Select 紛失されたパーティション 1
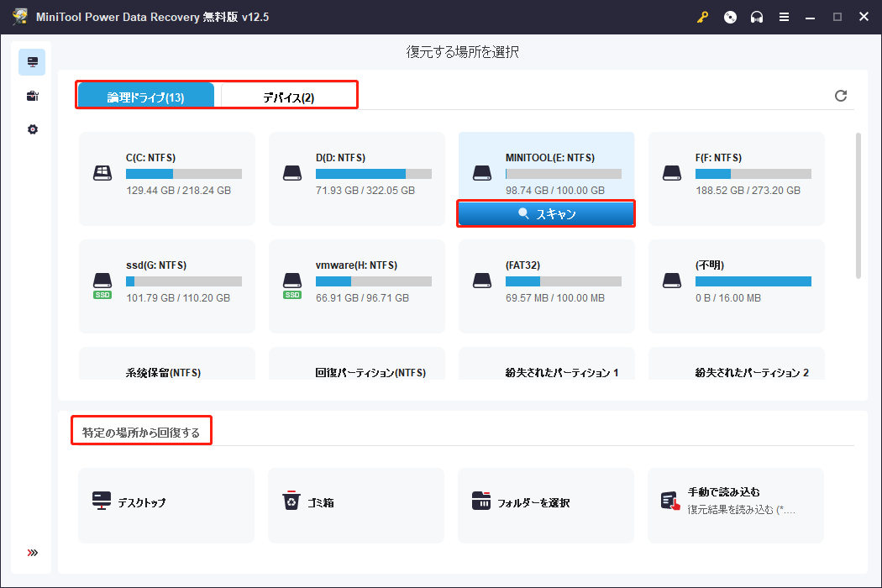Viewport: 882px width, 588px height. 546,364
